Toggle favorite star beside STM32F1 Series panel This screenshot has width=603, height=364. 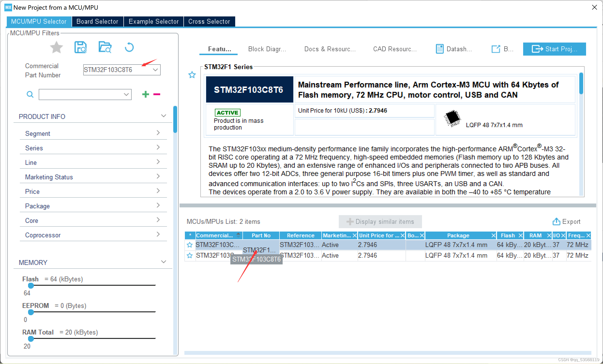click(x=192, y=74)
